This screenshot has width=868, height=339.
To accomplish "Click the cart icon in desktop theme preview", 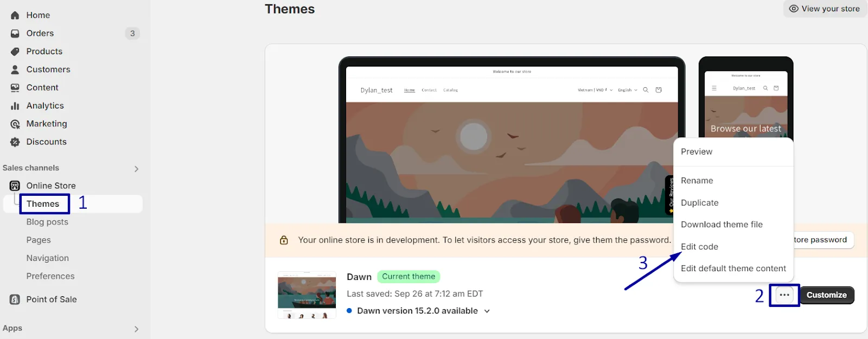I will pos(659,90).
